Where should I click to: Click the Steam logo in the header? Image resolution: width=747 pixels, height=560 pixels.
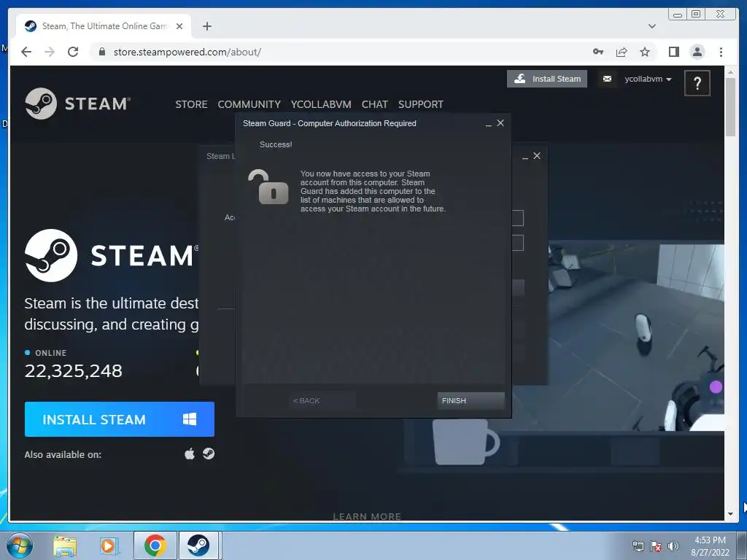77,104
